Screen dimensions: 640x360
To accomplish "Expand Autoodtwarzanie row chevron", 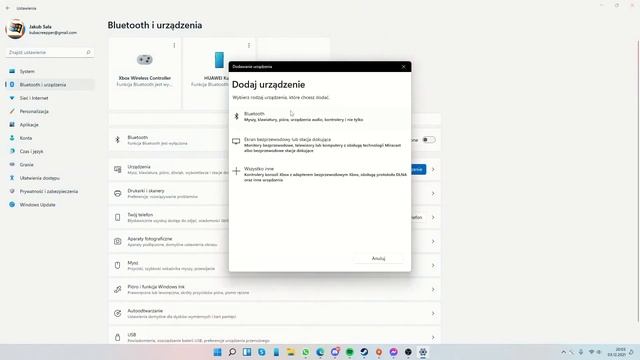I will 433,313.
